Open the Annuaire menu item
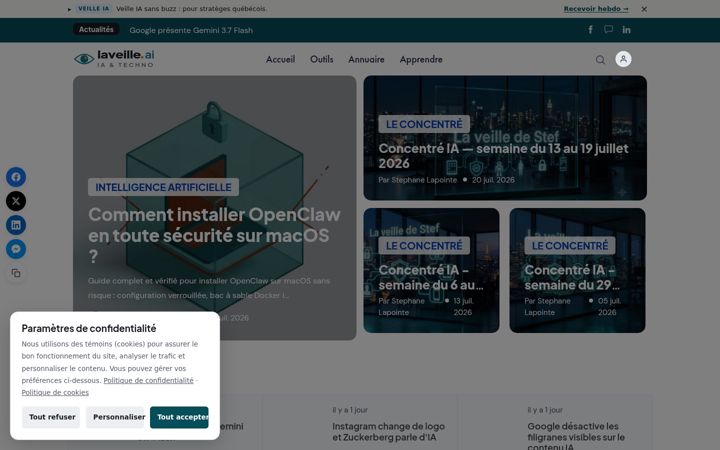 (x=366, y=59)
